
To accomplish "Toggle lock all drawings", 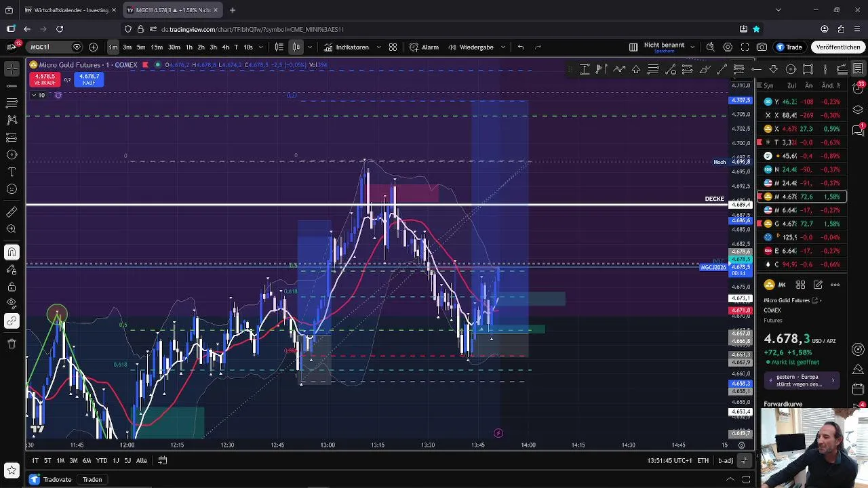I will (12, 287).
